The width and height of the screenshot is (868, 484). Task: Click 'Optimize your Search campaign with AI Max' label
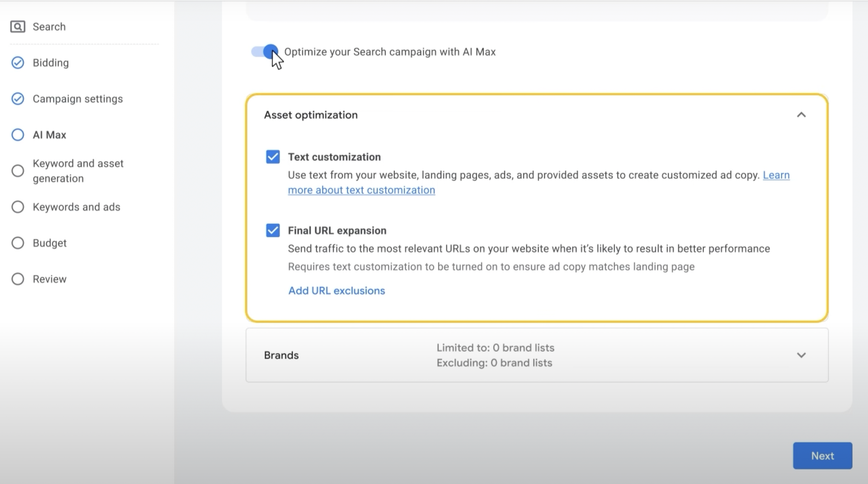(390, 52)
